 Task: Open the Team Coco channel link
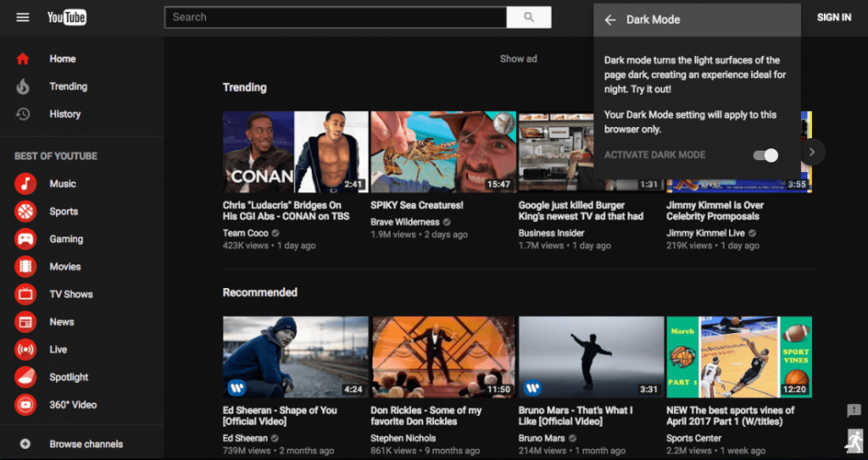pyautogui.click(x=246, y=233)
